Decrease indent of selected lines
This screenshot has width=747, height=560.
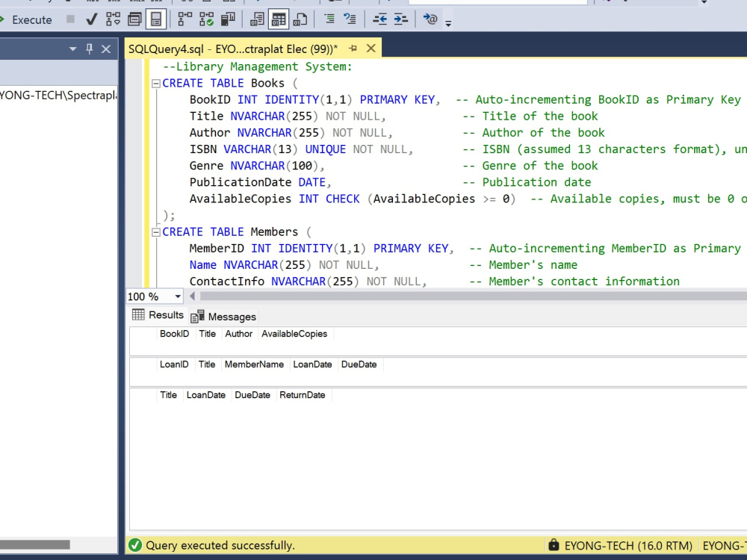[379, 19]
